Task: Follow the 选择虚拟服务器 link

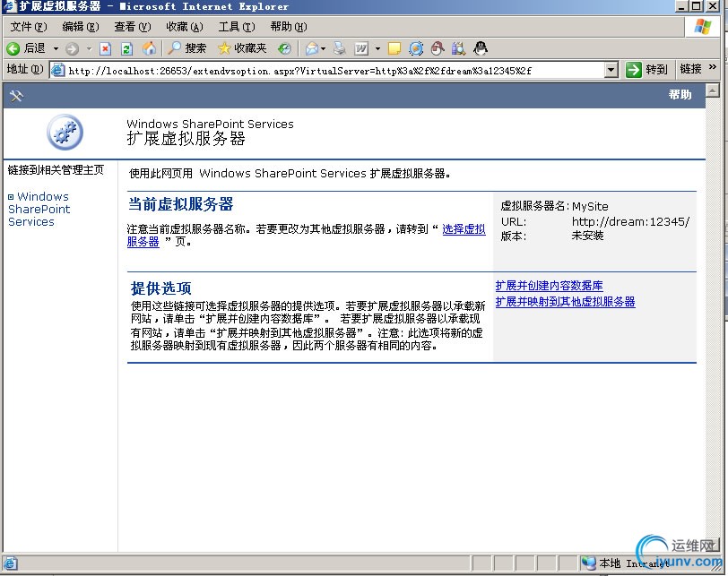Action: pos(464,229)
